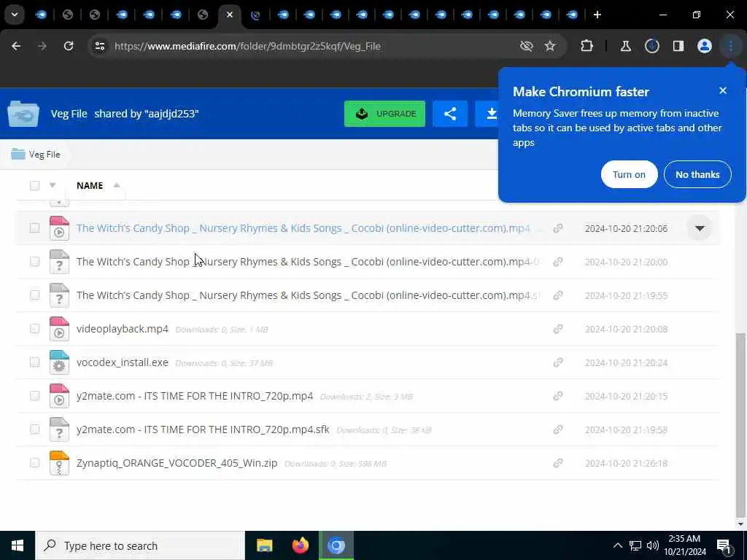Expand the selection options arrow beside checkbox
This screenshot has height=560, width=747.
tap(53, 185)
